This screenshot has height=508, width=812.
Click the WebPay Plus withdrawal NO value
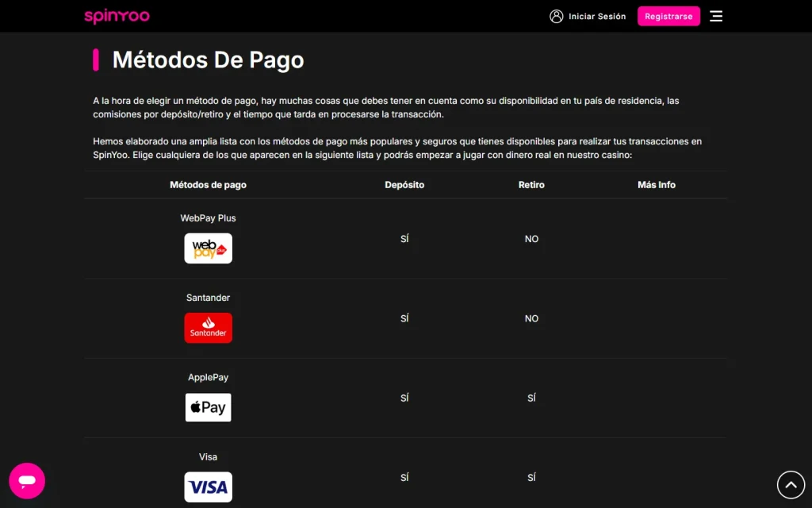coord(532,239)
